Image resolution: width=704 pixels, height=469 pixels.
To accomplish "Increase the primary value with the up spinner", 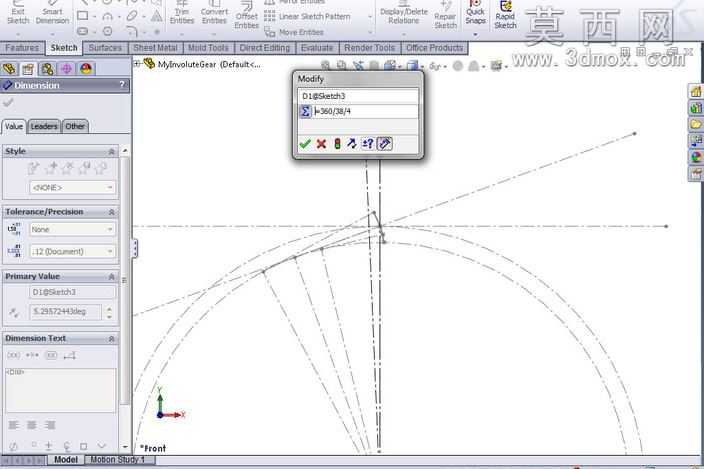I will [x=110, y=308].
